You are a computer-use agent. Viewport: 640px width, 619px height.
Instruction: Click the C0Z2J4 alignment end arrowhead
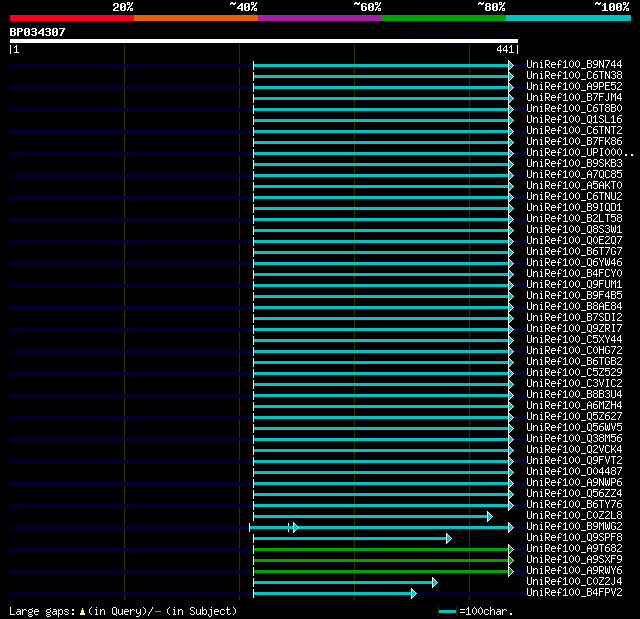(x=435, y=583)
